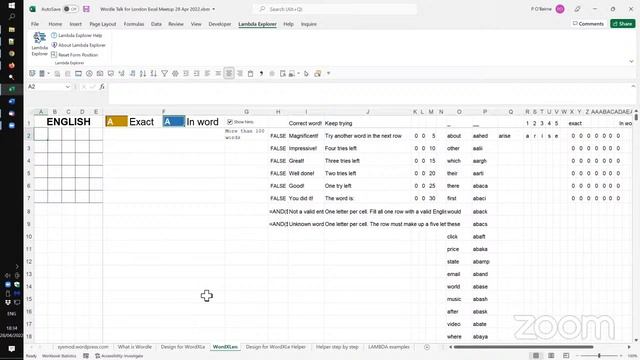Click the left align icon in toolbar

click(x=207, y=73)
